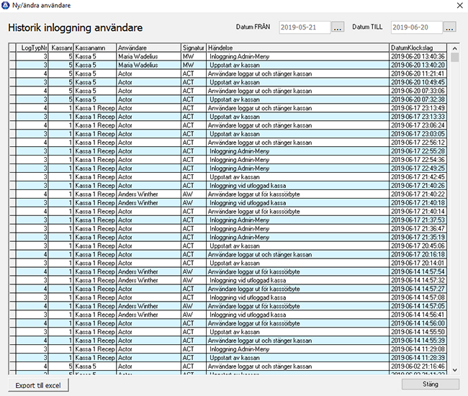Click the application icon in title bar
The height and width of the screenshot is (396, 468).
(5, 5)
